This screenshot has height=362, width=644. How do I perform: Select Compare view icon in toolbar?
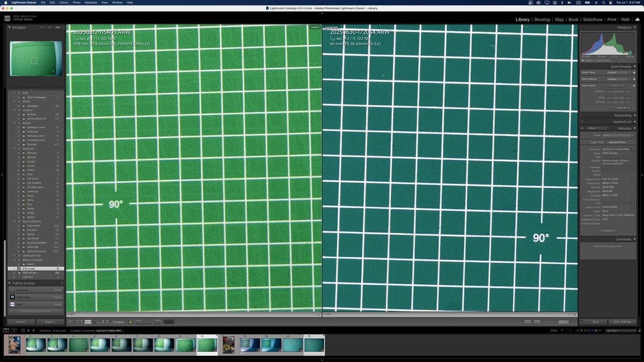[x=88, y=322]
